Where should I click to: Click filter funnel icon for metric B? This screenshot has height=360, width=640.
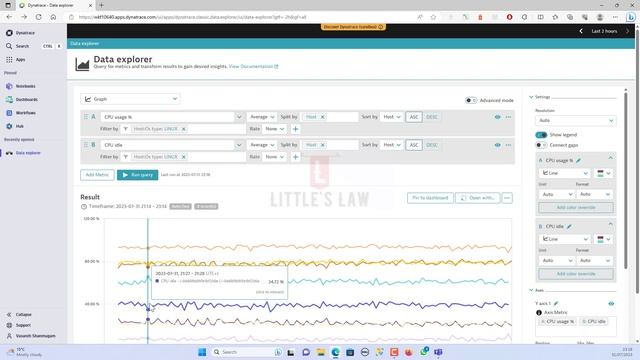(125, 157)
